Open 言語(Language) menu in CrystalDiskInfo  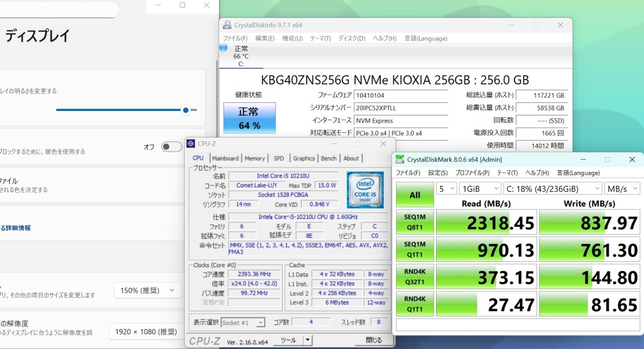tap(426, 38)
